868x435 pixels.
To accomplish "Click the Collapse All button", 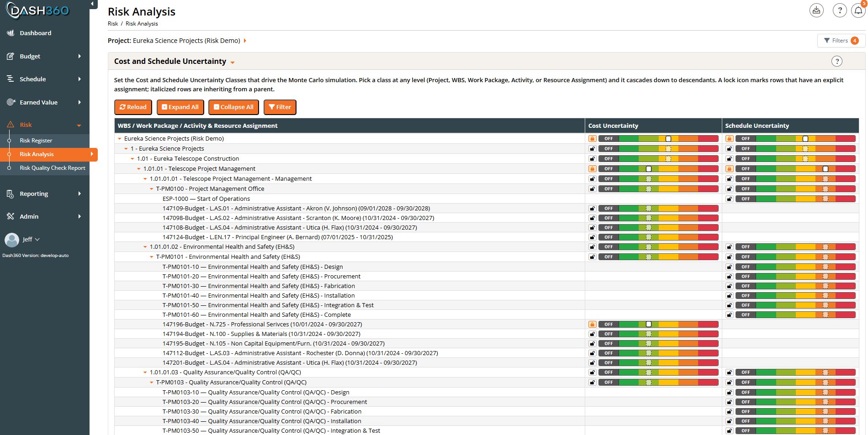I will pos(233,107).
